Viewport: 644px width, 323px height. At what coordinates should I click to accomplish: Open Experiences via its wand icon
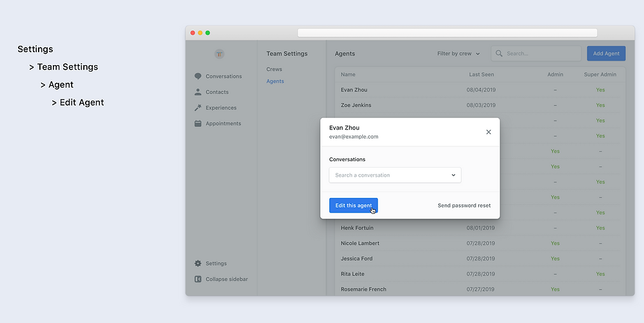(x=198, y=108)
